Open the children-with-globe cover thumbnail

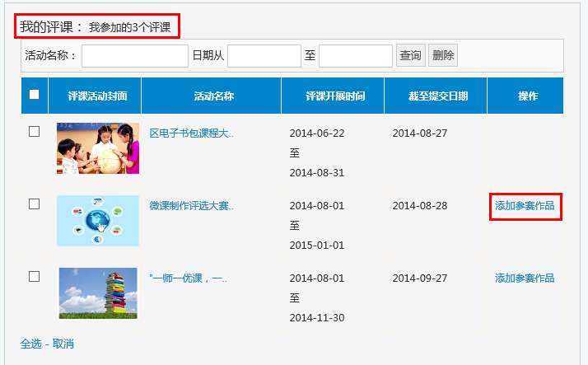coord(98,148)
